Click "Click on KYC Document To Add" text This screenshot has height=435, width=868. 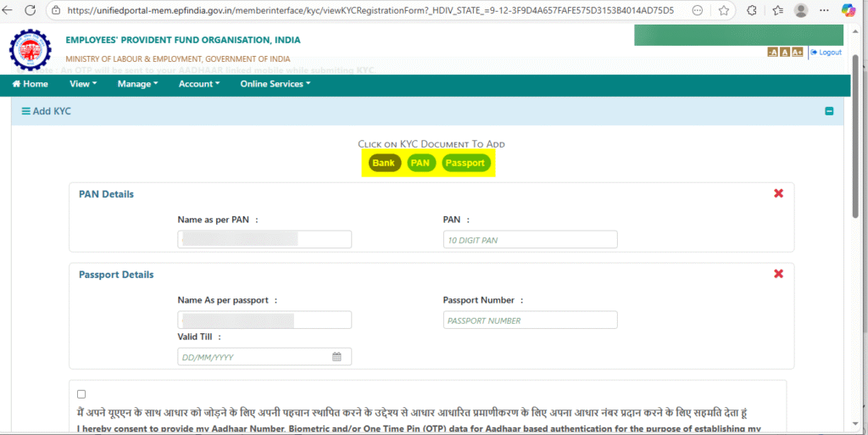[x=431, y=144]
